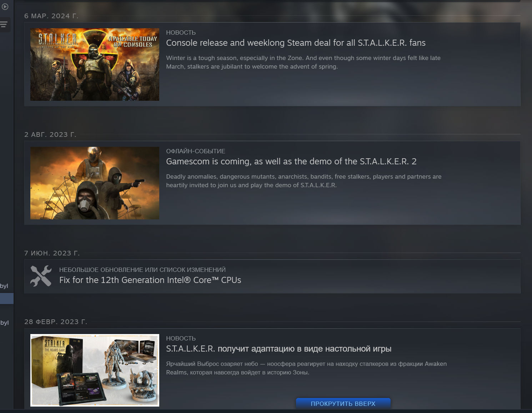Select the highlighted blue item in left sidebar
This screenshot has height=413, width=532.
7,298
